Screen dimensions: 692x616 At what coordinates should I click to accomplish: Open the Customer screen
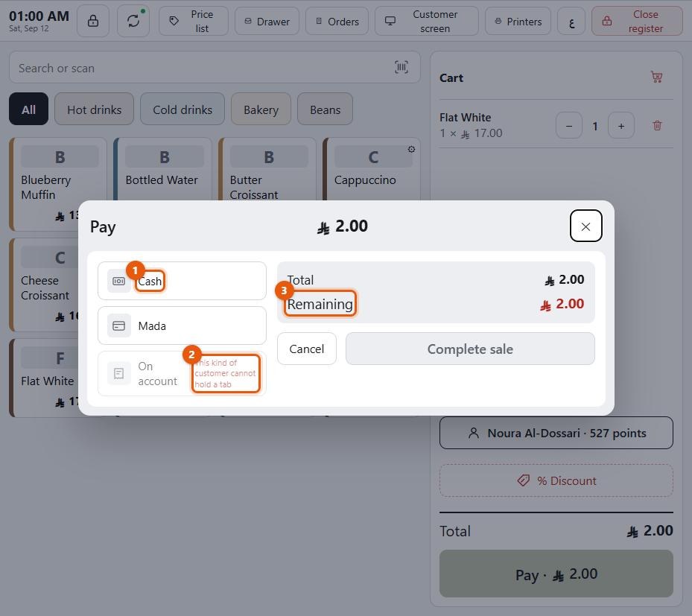click(426, 21)
